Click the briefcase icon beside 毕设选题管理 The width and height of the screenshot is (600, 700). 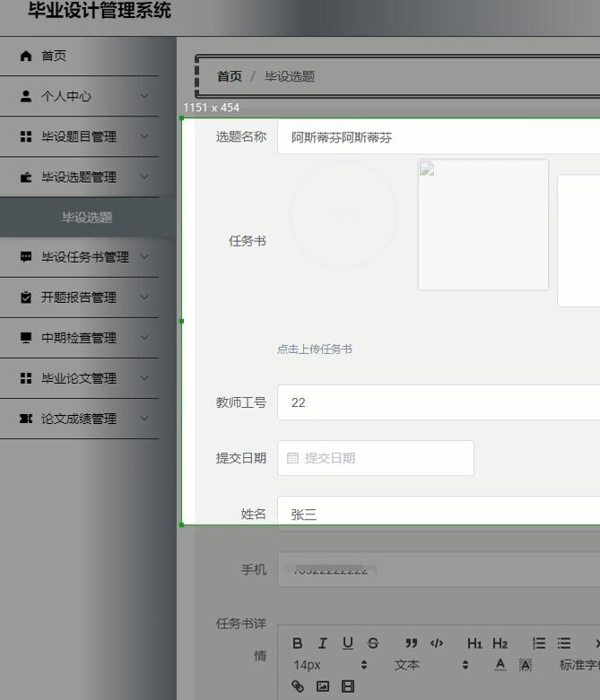(x=26, y=177)
